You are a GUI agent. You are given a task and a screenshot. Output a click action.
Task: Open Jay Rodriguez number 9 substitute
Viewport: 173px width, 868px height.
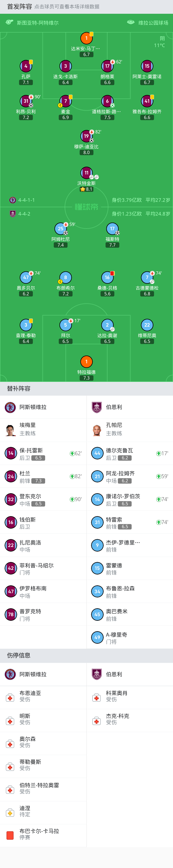[130, 545]
